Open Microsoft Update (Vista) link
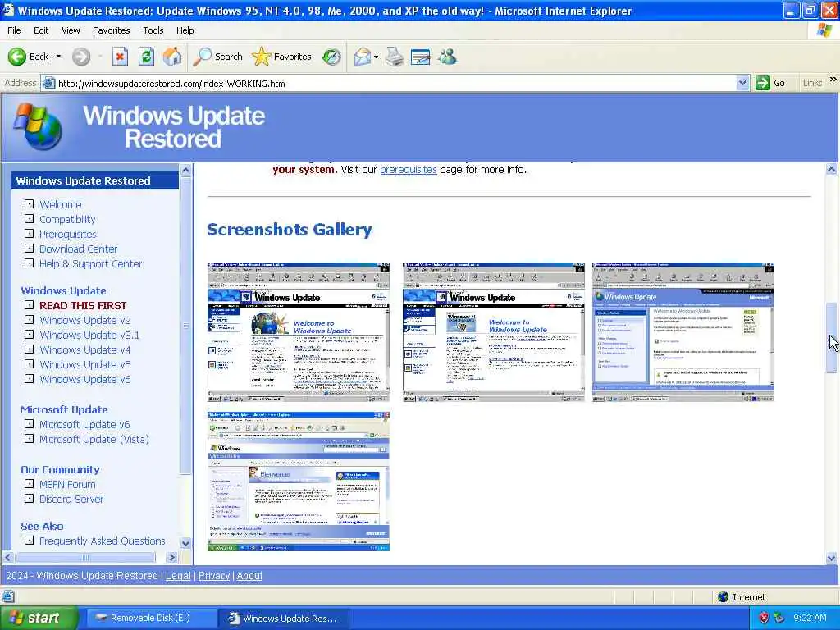 coord(94,440)
